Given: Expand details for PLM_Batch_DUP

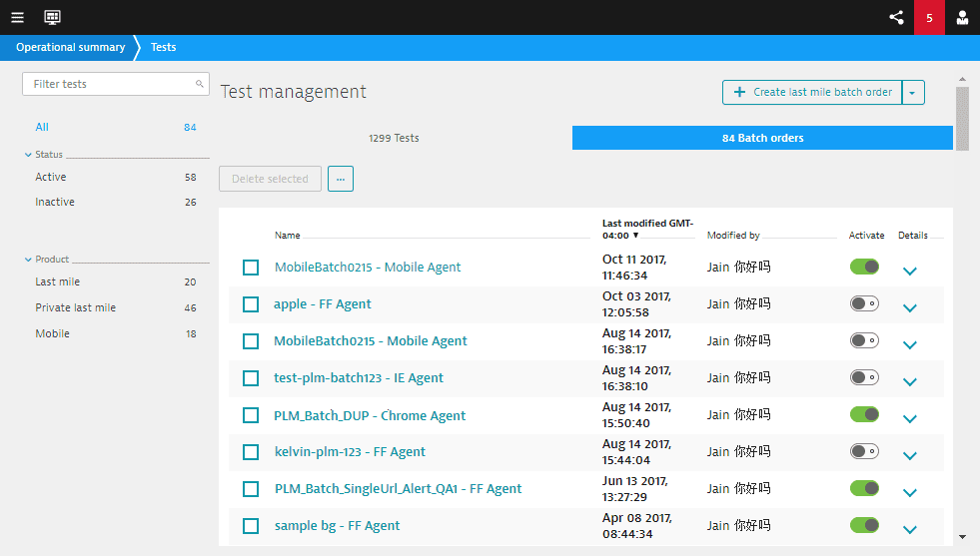Looking at the screenshot, I should coord(910,418).
